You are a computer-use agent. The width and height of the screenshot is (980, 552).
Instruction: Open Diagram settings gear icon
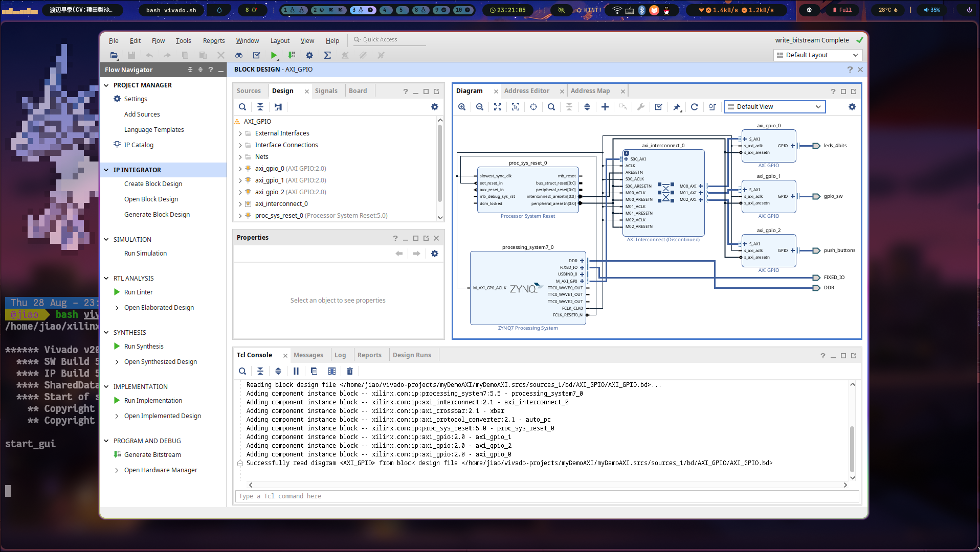[852, 107]
